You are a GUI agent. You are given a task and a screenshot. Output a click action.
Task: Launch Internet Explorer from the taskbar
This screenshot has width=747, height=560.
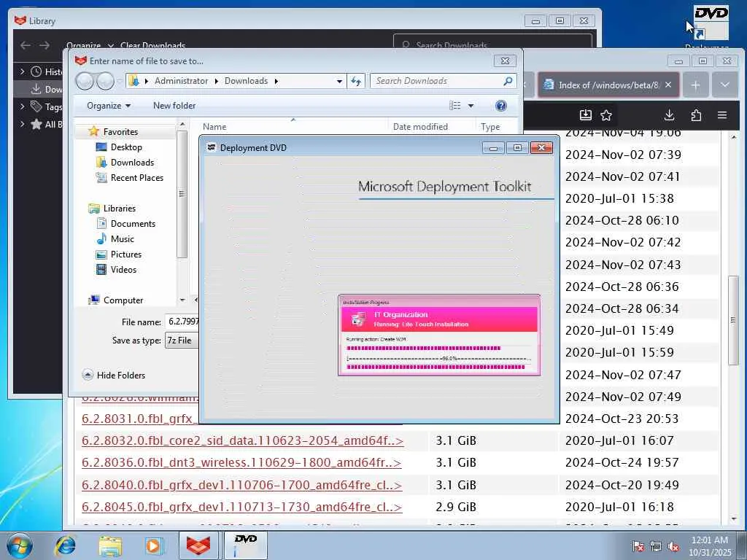[65, 545]
